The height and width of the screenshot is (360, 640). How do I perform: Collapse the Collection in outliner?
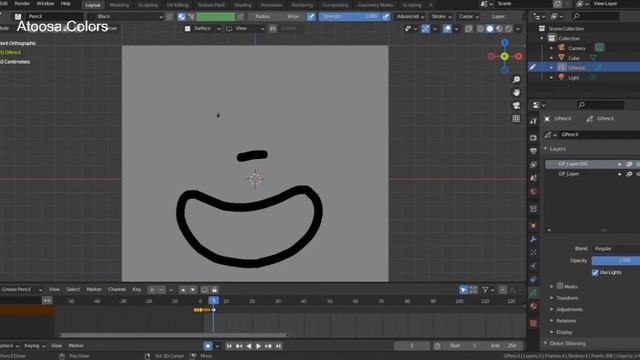tap(542, 38)
